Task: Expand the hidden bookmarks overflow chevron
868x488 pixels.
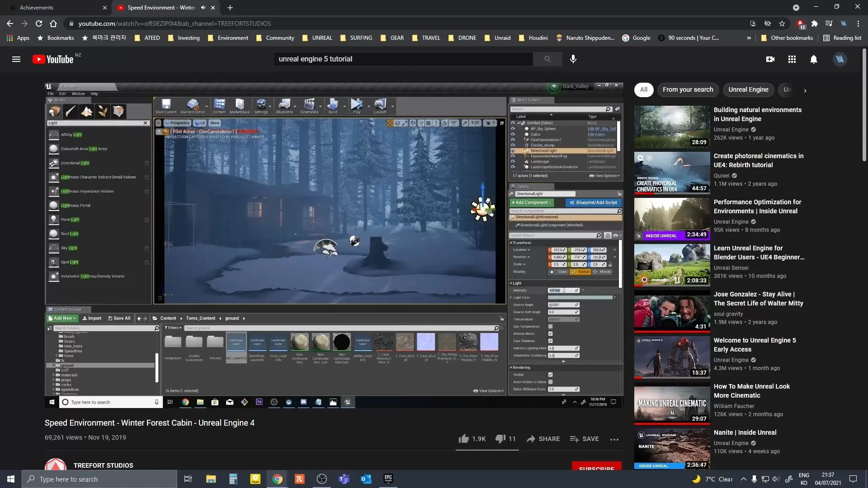Action: click(749, 38)
